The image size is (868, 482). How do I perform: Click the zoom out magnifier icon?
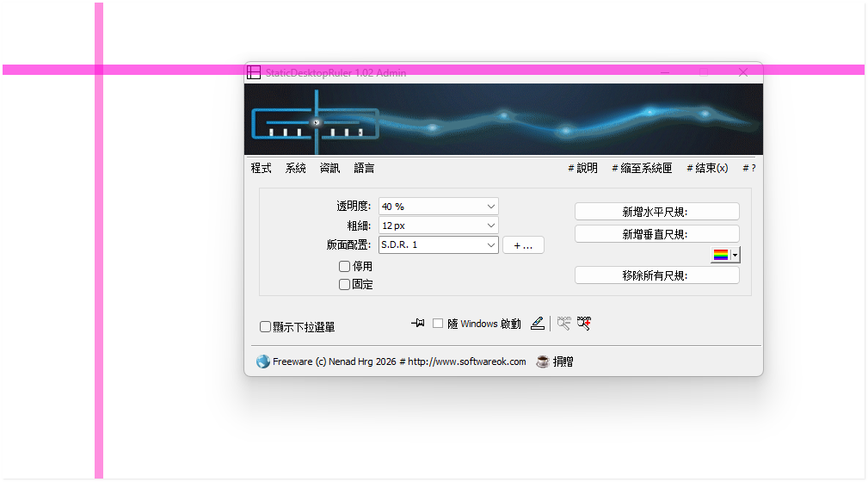click(x=563, y=323)
